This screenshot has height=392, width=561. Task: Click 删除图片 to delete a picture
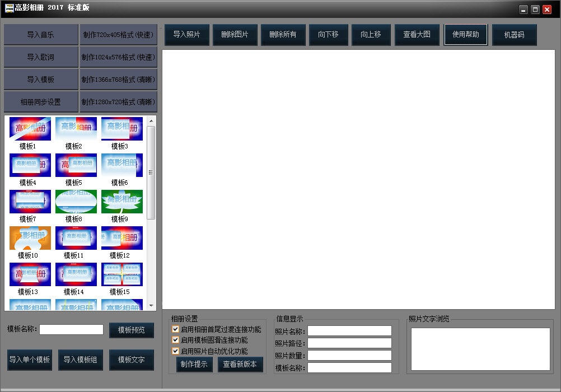point(235,34)
